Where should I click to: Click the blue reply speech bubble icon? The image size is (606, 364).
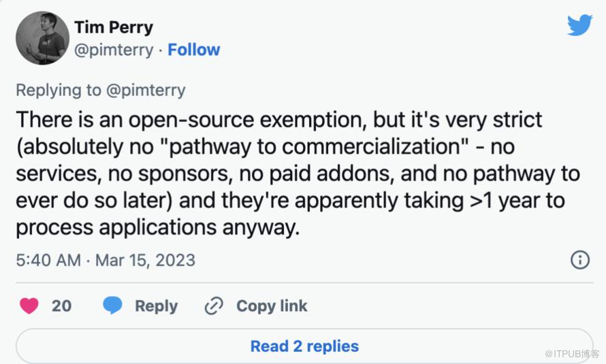[x=112, y=305]
